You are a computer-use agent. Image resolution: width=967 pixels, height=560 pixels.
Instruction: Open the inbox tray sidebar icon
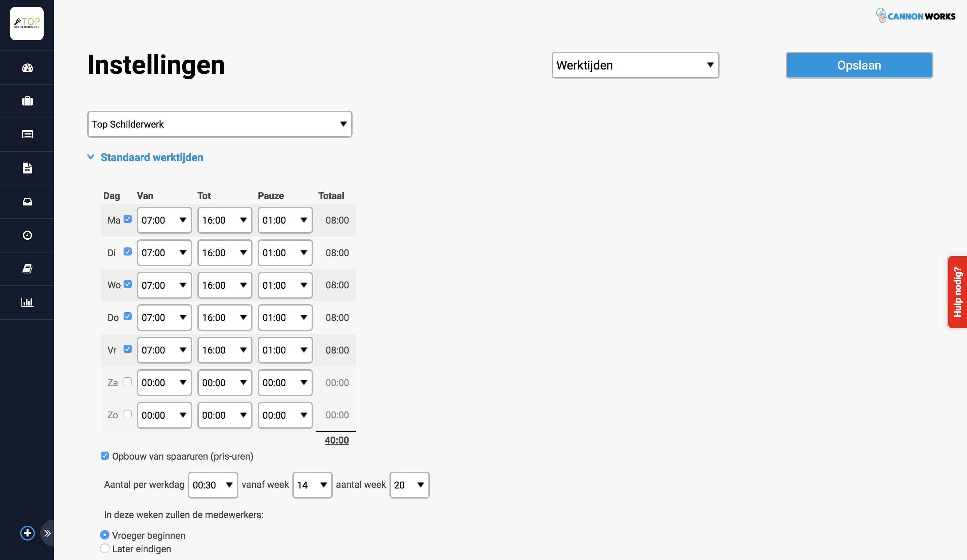coord(27,202)
